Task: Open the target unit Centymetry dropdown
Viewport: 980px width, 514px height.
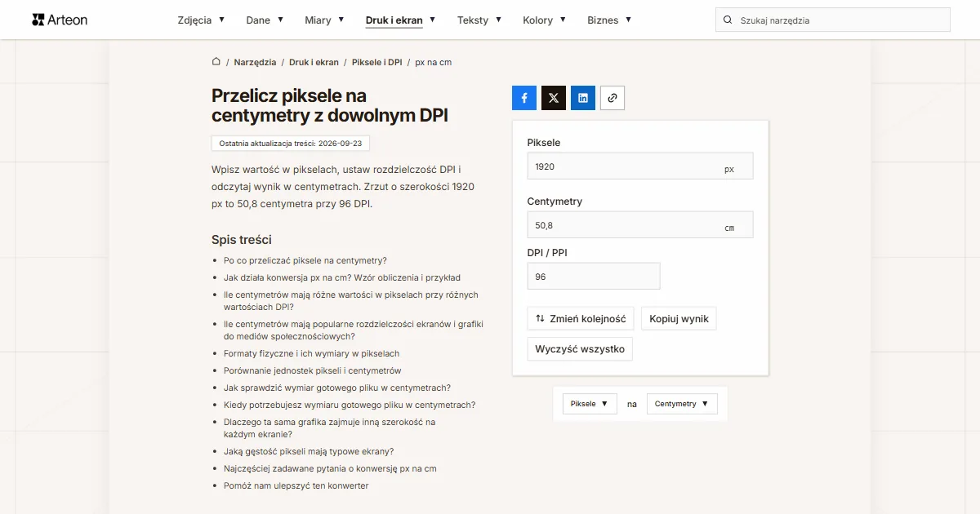Action: [x=682, y=404]
